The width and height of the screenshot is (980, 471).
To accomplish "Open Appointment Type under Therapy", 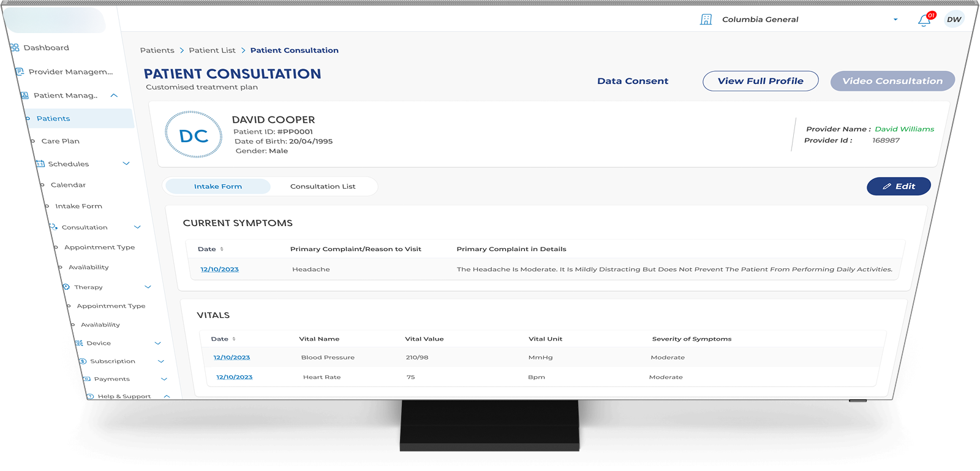I will [111, 306].
